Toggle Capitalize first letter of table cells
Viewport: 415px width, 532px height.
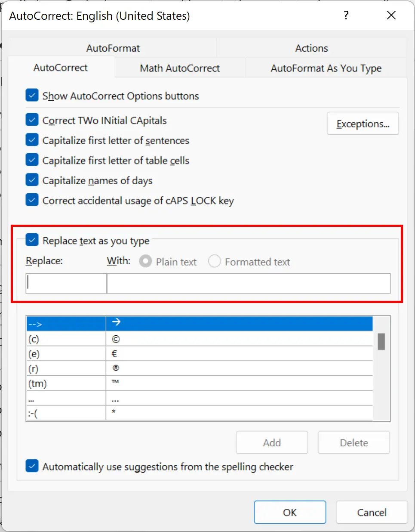click(32, 160)
